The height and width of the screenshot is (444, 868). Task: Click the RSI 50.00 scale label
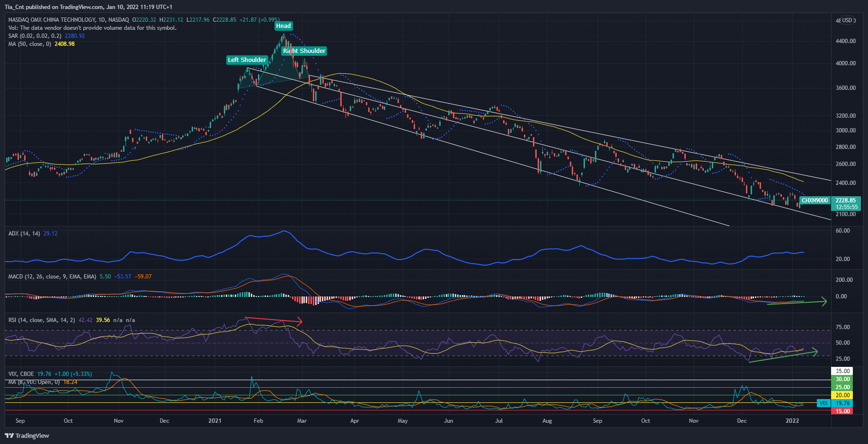coord(842,343)
